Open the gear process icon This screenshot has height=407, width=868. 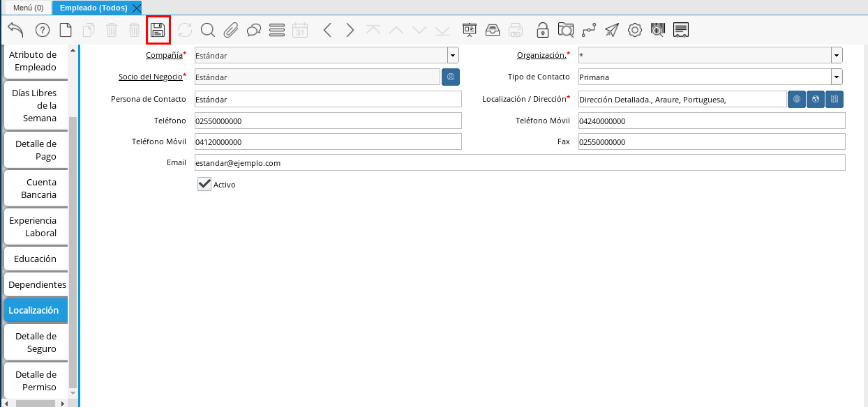635,30
